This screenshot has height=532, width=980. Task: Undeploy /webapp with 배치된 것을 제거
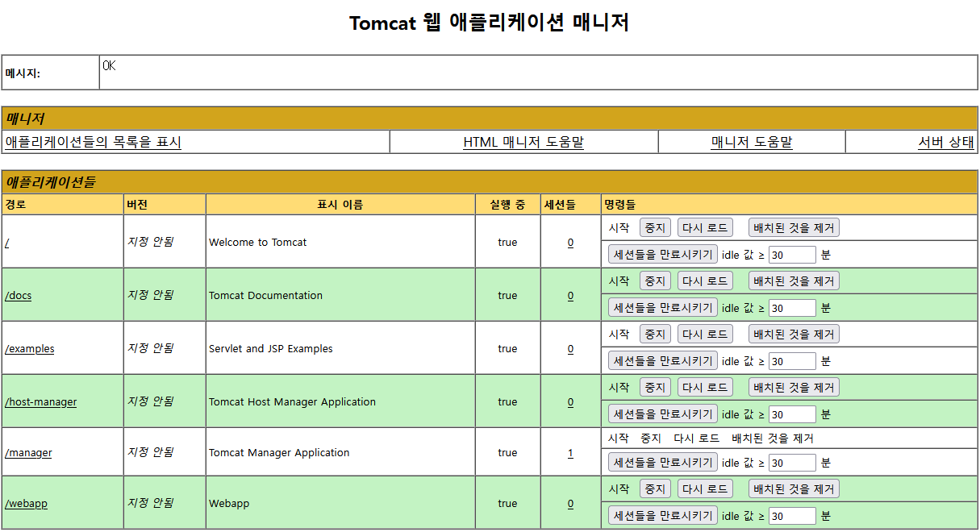[794, 489]
